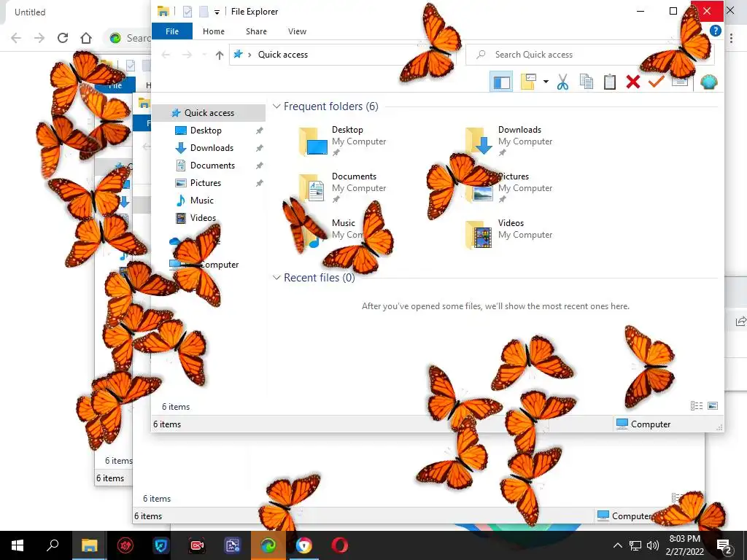This screenshot has height=560, width=747.
Task: Switch to large icons view in the status bar
Action: click(713, 405)
